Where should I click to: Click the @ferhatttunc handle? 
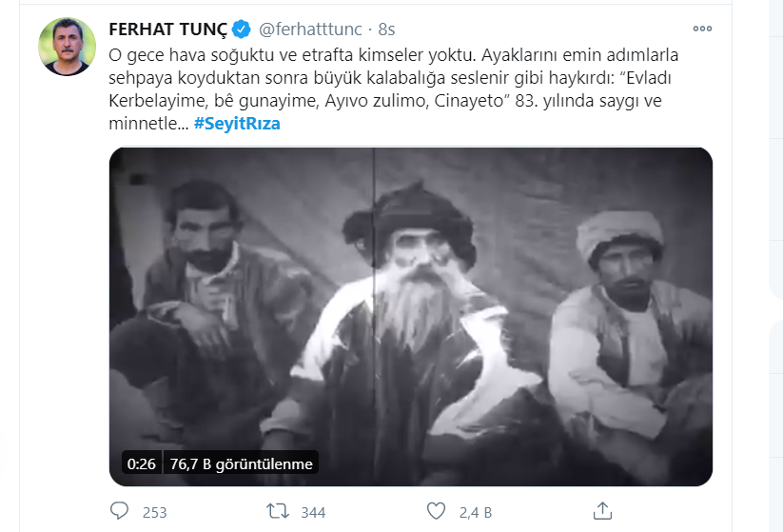click(310, 30)
